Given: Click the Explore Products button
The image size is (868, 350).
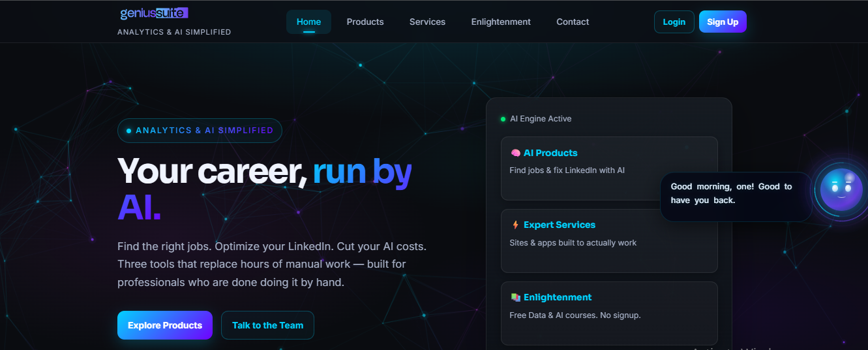Looking at the screenshot, I should [x=165, y=325].
